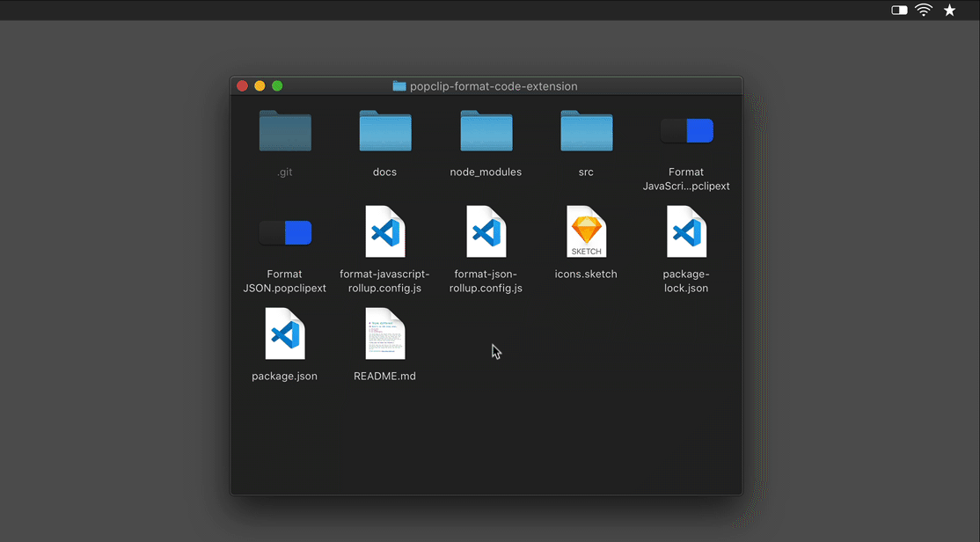Click the "node_modules" name label
The image size is (980, 542).
[486, 172]
